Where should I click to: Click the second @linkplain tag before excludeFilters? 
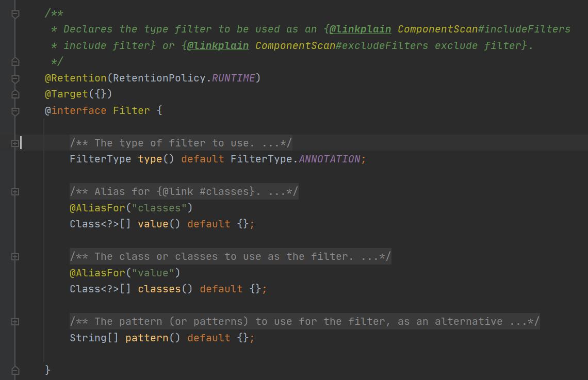218,46
